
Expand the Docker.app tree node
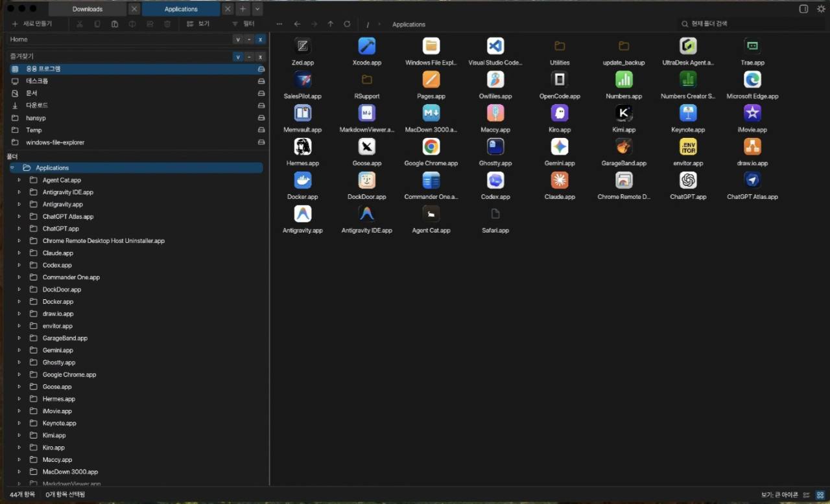pyautogui.click(x=19, y=302)
